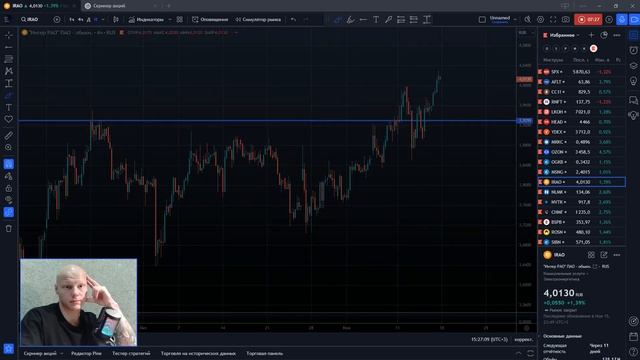Add a symbol to the watchlist
This screenshot has height=360, width=640.
click(x=591, y=35)
